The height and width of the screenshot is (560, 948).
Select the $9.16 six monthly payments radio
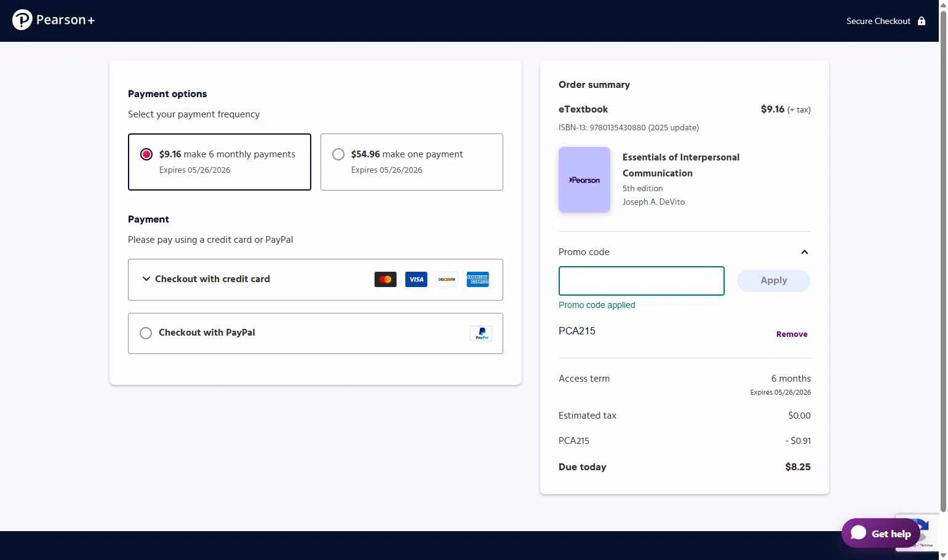coord(146,154)
